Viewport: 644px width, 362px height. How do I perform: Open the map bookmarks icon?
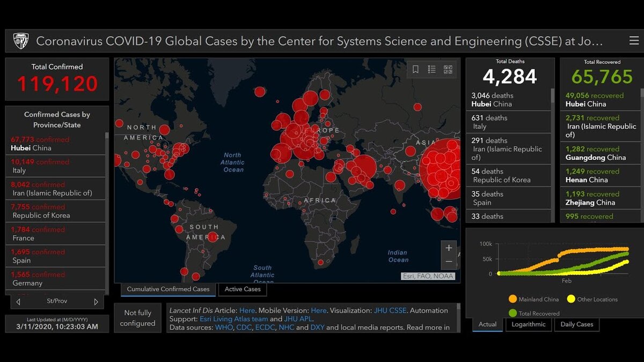coord(415,69)
